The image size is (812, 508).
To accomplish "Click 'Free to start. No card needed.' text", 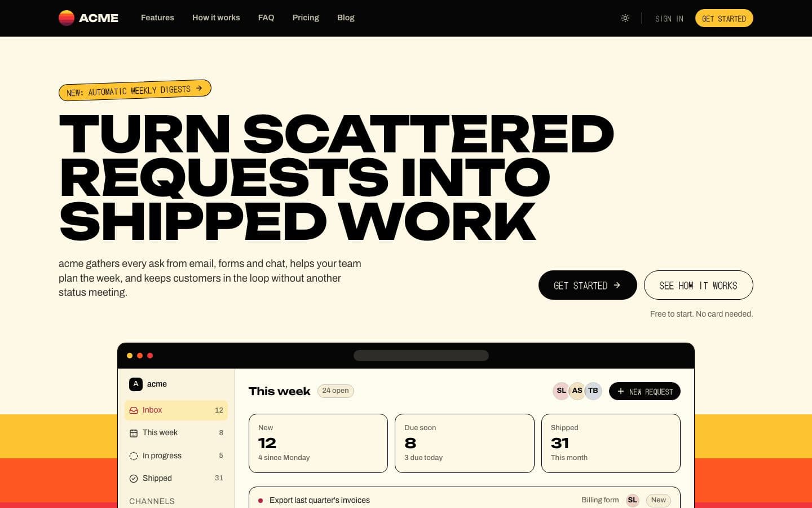I will click(x=701, y=314).
